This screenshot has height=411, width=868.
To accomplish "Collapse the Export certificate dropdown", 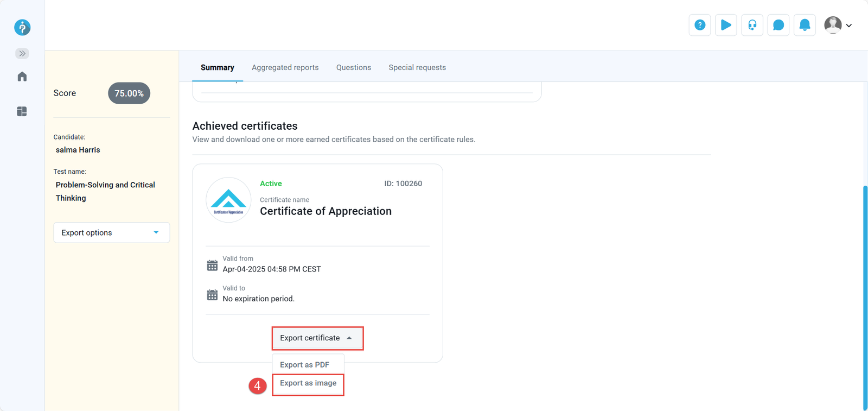I will point(317,338).
